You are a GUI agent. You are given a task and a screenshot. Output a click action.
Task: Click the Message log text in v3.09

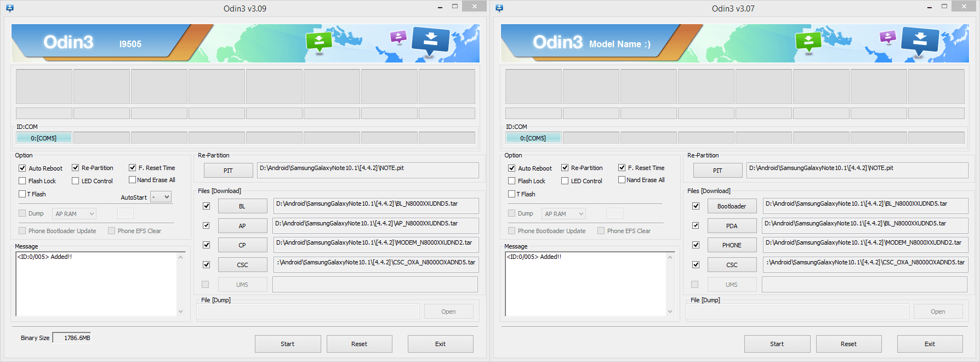pos(45,257)
